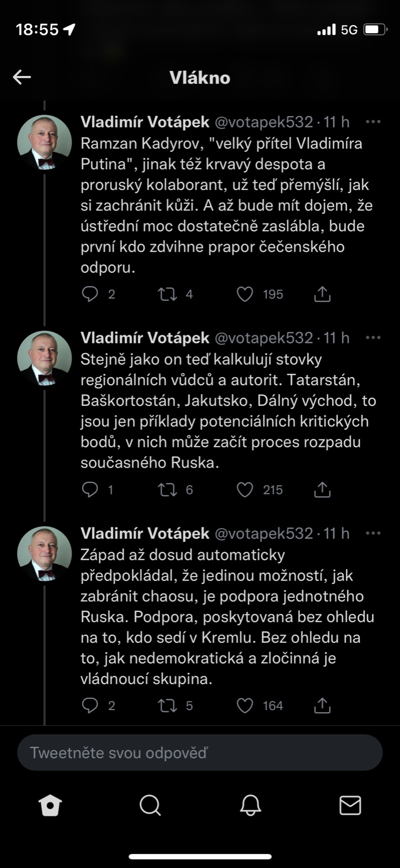This screenshot has width=400, height=868.
Task: Tap the Tweetněte svou odpověď field
Action: pos(199,752)
